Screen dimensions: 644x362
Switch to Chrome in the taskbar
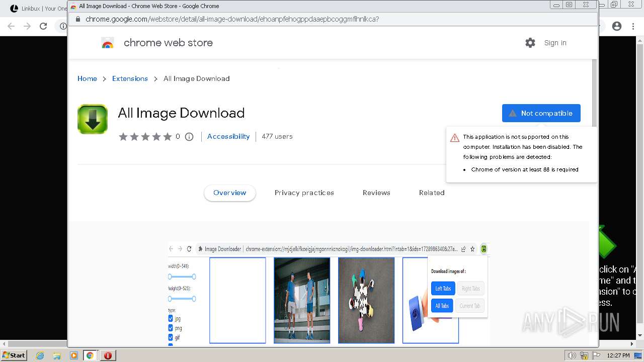click(x=90, y=355)
